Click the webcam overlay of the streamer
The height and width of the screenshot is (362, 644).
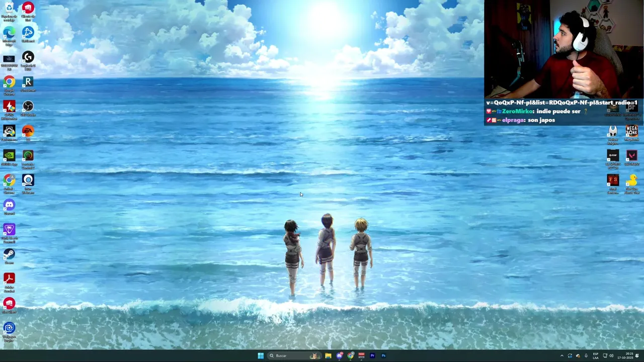(564, 49)
